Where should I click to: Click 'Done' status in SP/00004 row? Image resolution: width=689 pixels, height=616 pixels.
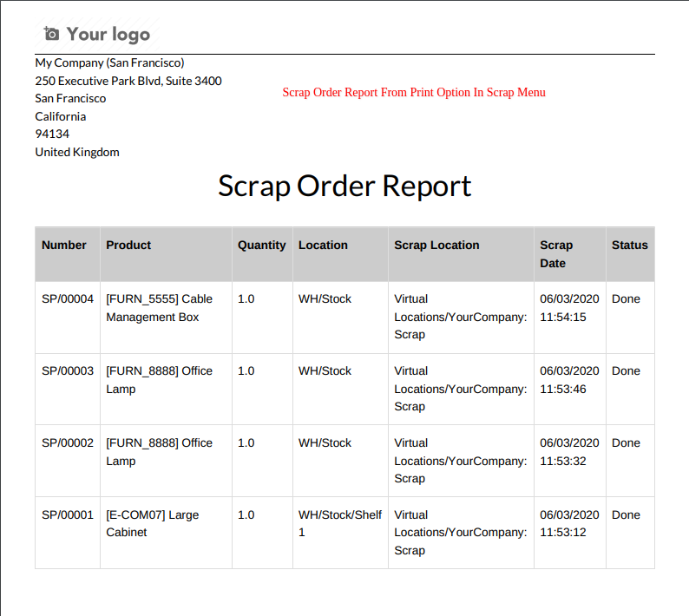tap(626, 299)
